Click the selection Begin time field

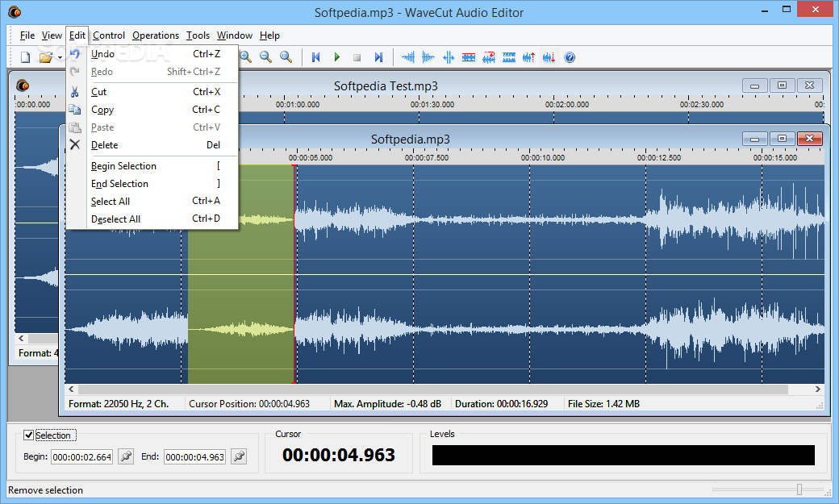81,457
